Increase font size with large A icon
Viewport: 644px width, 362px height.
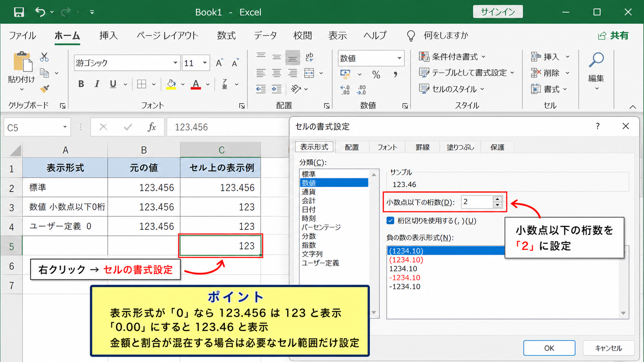tap(219, 63)
